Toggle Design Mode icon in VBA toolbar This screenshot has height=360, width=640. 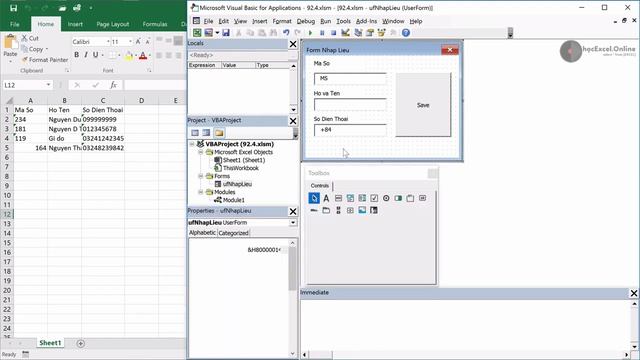(x=345, y=33)
